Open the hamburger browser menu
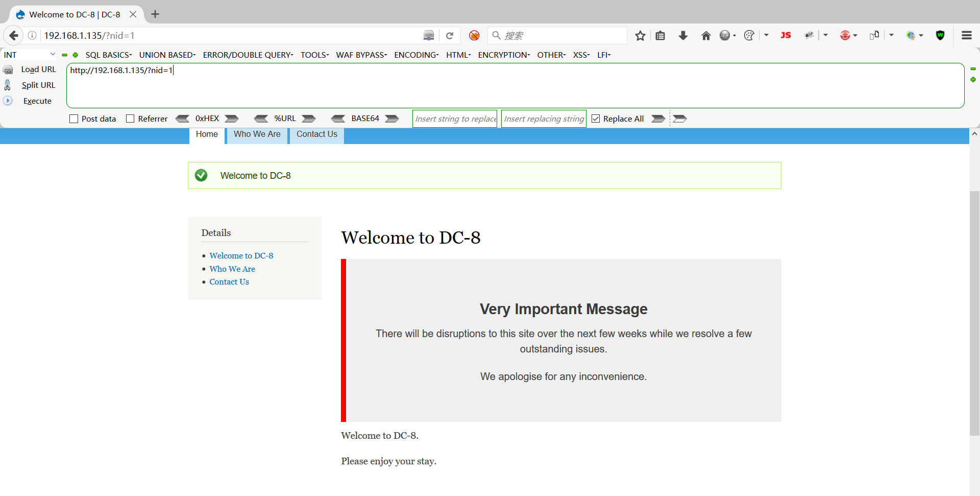Image resolution: width=980 pixels, height=496 pixels. [x=967, y=35]
